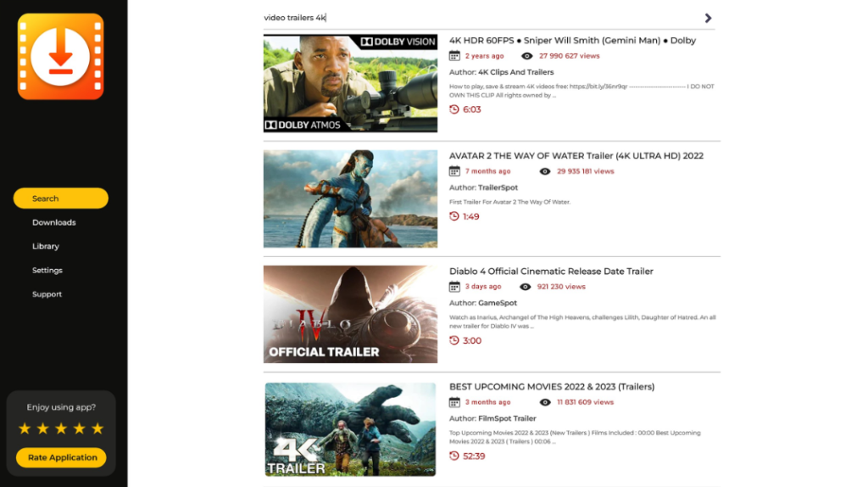868x487 pixels.
Task: Click author FilmSpot Trailer
Action: pos(507,418)
